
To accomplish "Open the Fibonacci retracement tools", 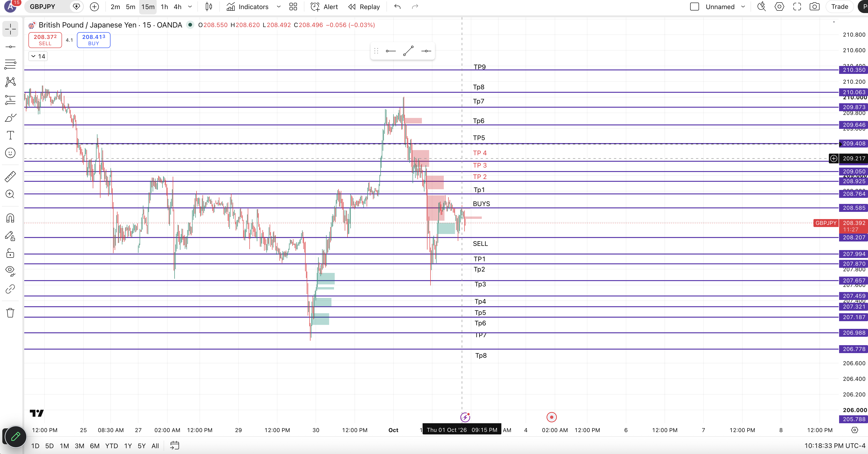I will [10, 64].
